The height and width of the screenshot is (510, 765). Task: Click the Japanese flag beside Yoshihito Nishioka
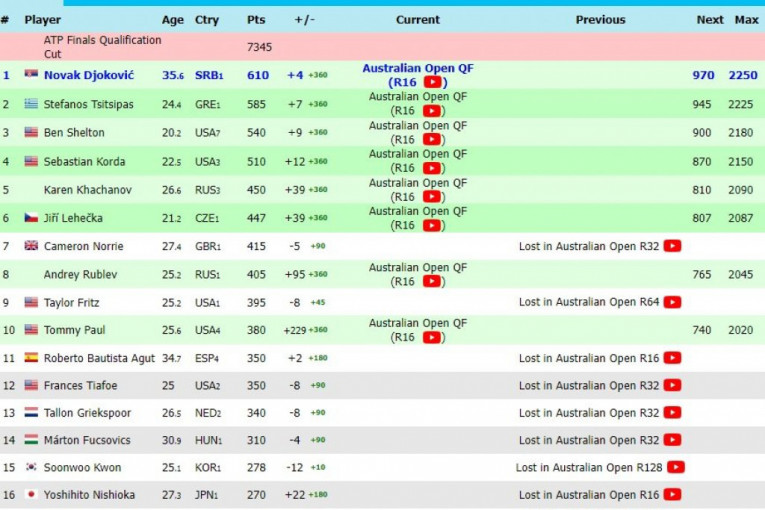pos(31,495)
